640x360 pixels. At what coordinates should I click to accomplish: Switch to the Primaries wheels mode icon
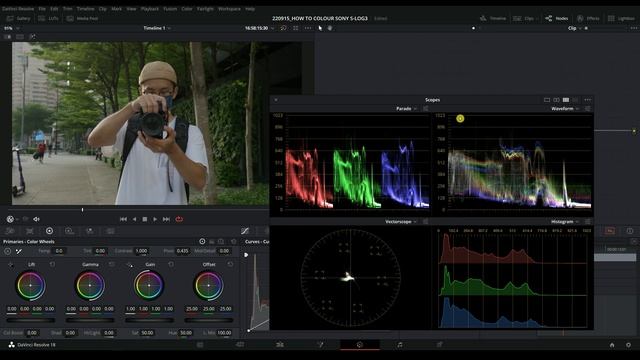pyautogui.click(x=202, y=242)
